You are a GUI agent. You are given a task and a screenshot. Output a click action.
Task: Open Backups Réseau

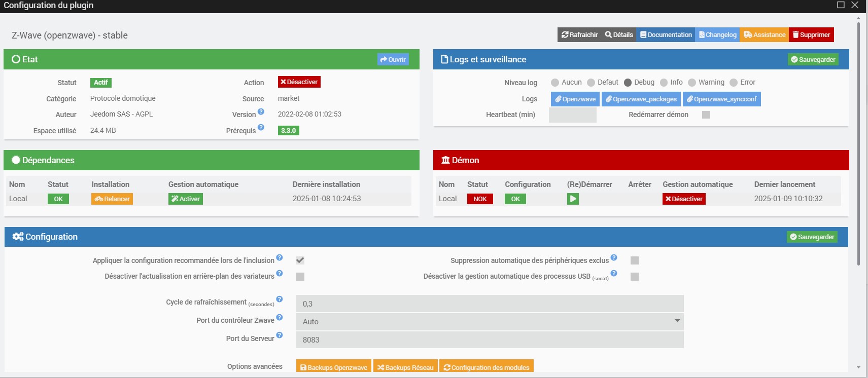click(405, 367)
